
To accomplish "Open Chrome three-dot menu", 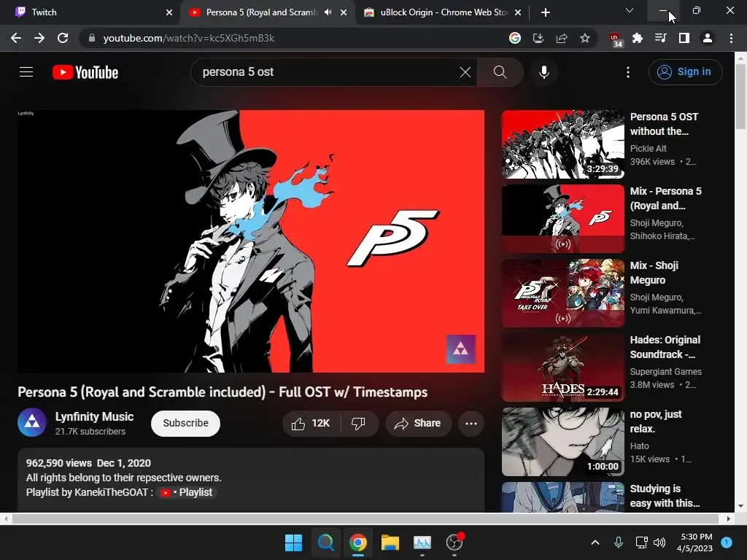I will [x=731, y=38].
